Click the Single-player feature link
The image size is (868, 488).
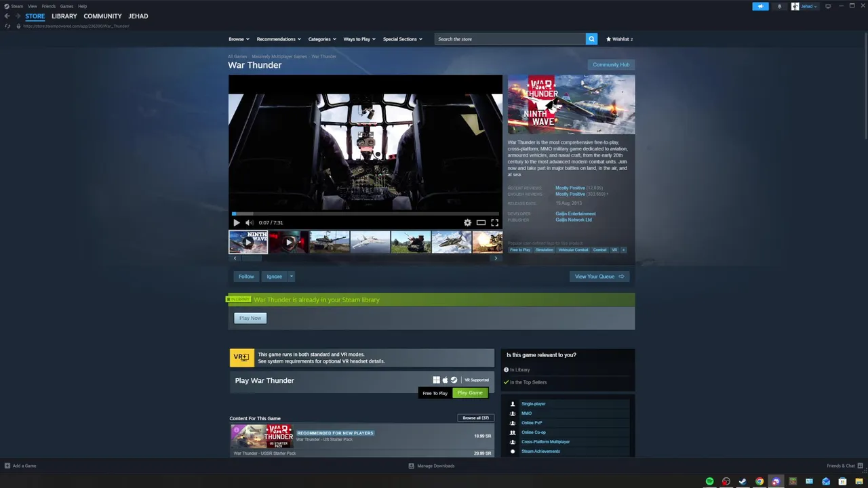click(534, 404)
